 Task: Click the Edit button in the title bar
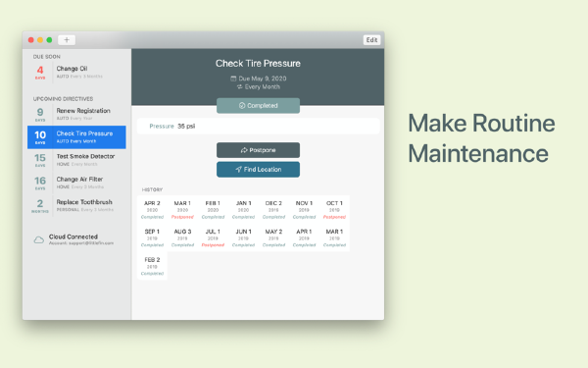(x=371, y=40)
